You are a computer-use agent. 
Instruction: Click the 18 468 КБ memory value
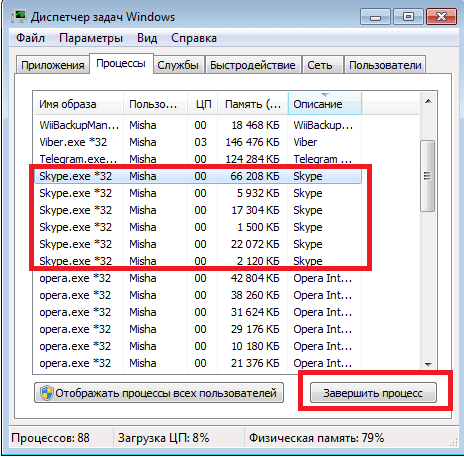pyautogui.click(x=255, y=125)
